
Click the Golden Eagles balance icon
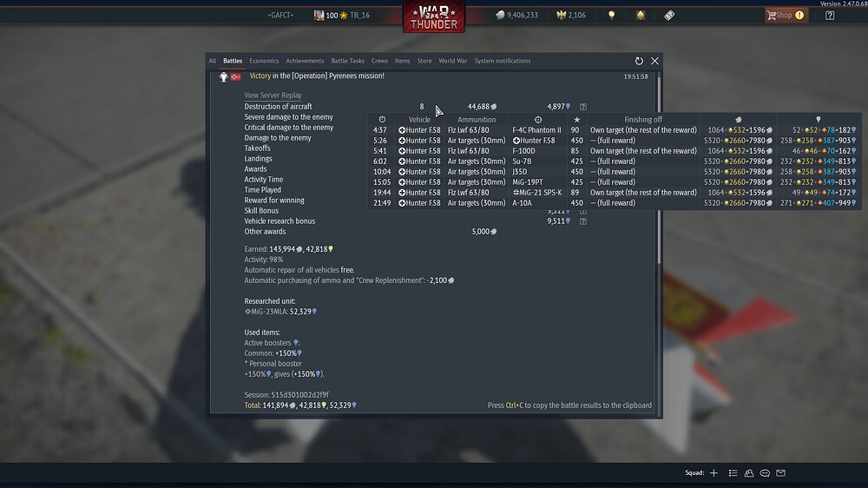(561, 16)
